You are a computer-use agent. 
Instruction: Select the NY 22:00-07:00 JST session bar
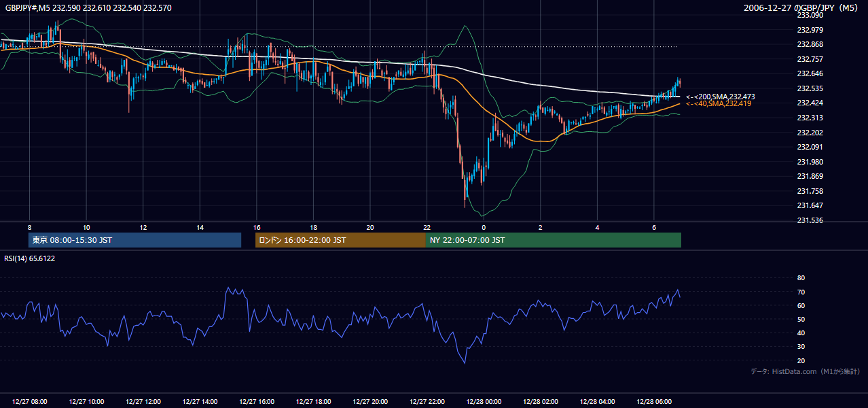point(554,240)
